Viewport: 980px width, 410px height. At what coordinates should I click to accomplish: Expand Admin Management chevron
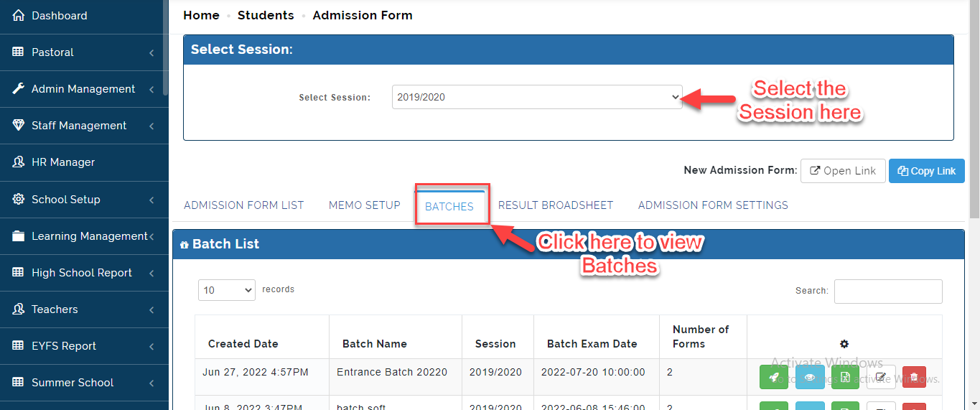click(151, 89)
